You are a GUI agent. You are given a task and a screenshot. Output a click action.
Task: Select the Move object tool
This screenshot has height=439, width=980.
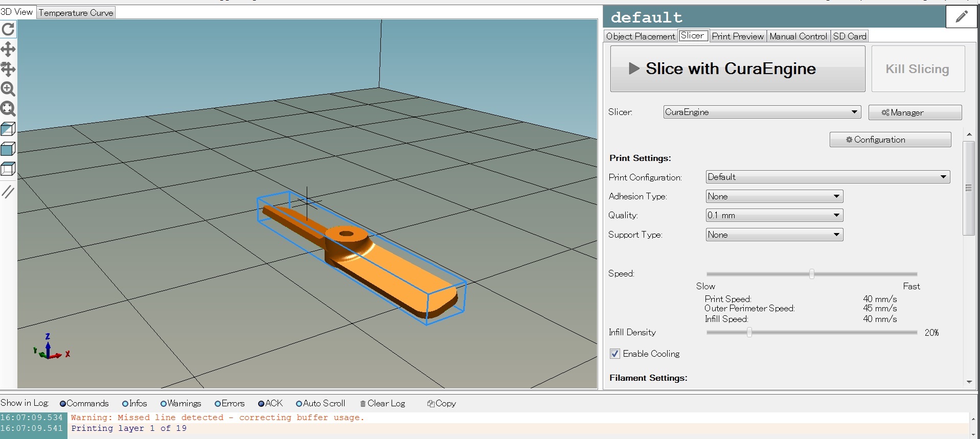point(8,69)
